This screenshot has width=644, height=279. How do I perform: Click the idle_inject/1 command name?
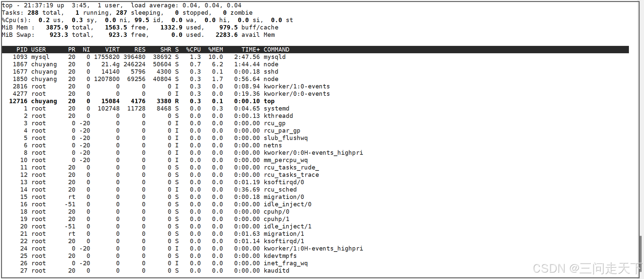pos(287,226)
